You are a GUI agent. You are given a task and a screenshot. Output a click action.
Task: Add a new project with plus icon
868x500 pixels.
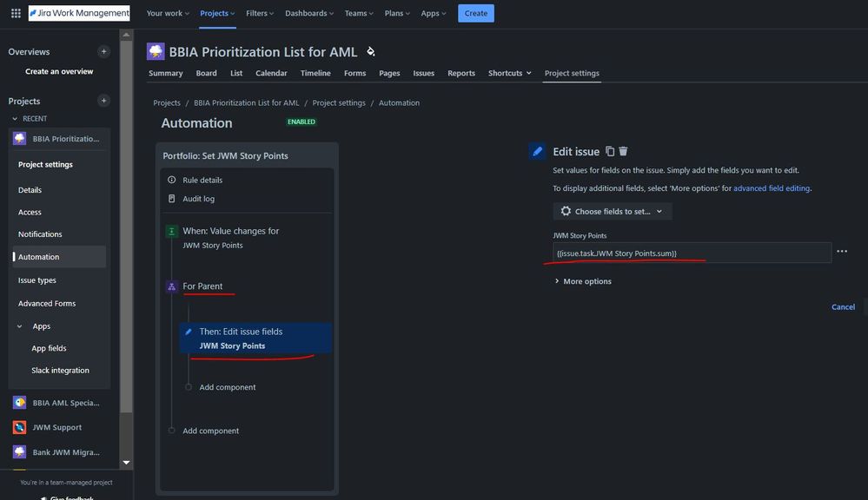(x=103, y=101)
